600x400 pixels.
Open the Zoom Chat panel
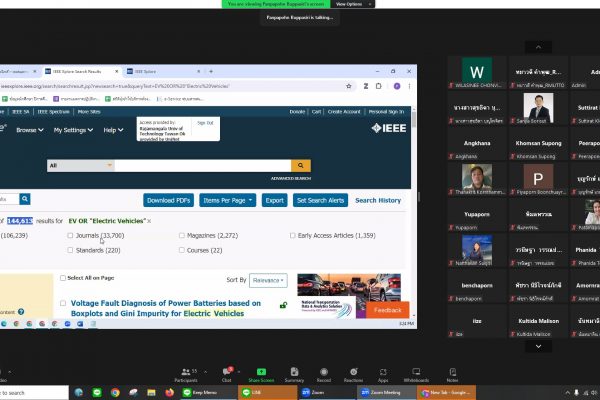(227, 375)
